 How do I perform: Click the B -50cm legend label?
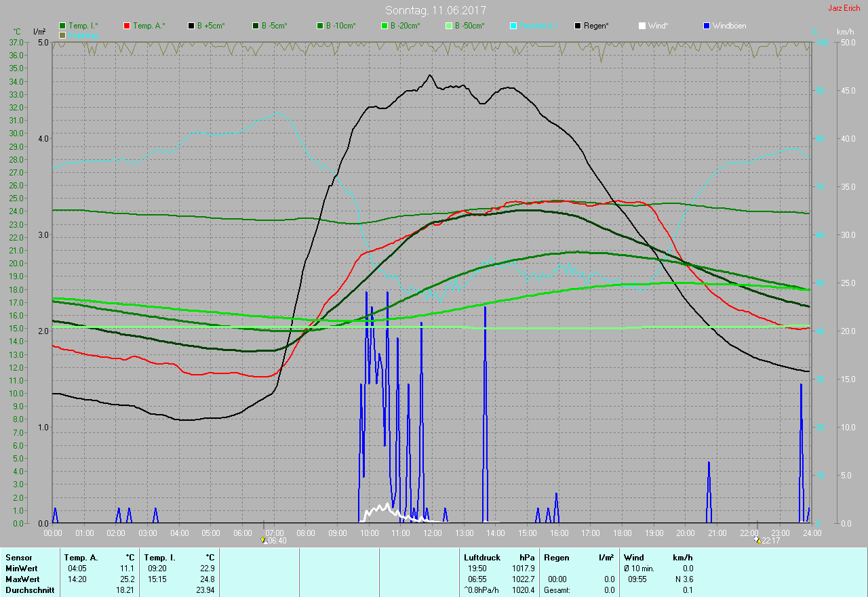[469, 26]
